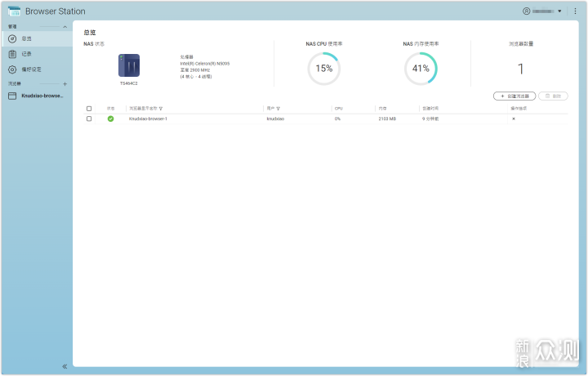
Task: Click the green status icon for Knudxiao-browser-1
Action: click(111, 119)
